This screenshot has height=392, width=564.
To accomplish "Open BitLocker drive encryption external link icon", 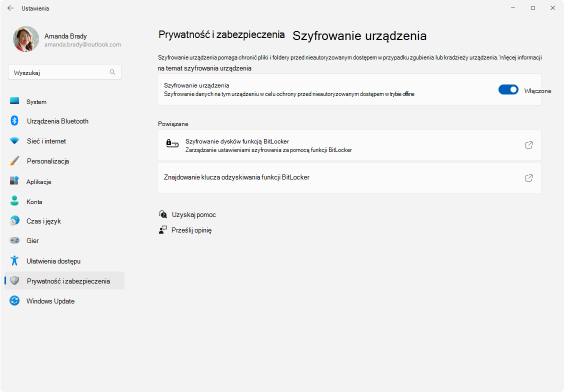I will coord(528,145).
